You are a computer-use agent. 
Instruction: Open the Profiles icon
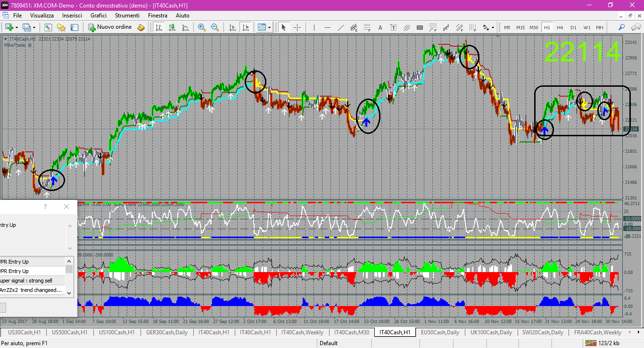pos(26,27)
